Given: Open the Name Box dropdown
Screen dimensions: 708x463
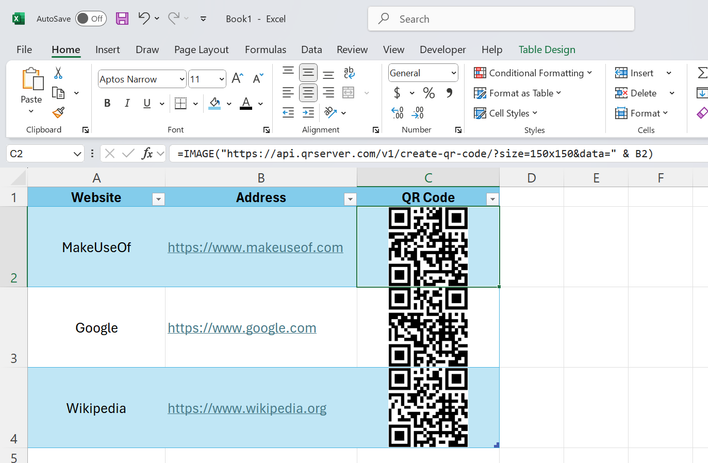Looking at the screenshot, I should point(77,154).
